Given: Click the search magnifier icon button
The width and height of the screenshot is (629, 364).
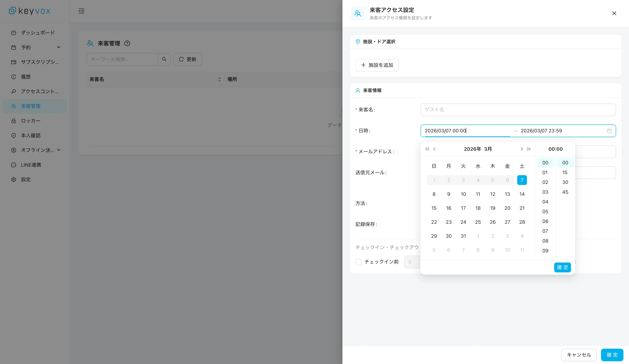Looking at the screenshot, I should tap(164, 59).
